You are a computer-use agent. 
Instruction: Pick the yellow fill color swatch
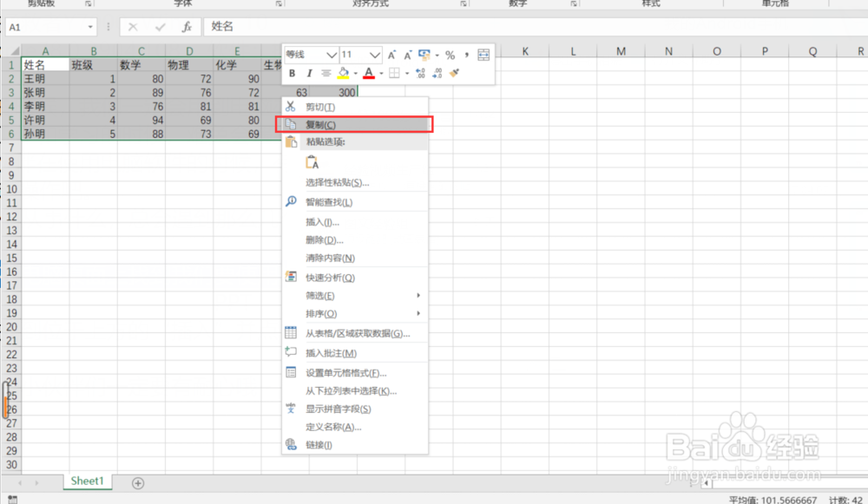pyautogui.click(x=345, y=77)
